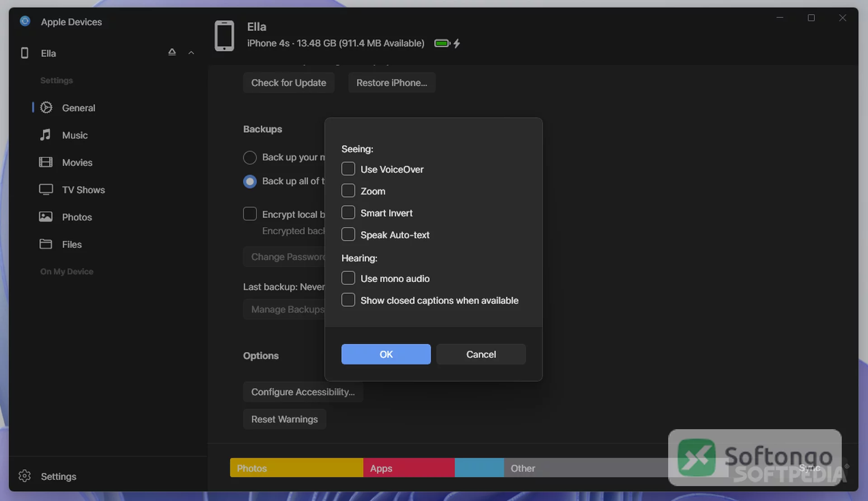Click the Settings gear icon at bottom left

[25, 476]
